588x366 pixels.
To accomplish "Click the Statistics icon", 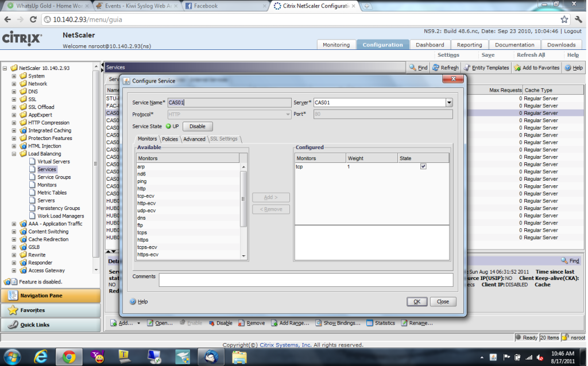I will point(370,323).
